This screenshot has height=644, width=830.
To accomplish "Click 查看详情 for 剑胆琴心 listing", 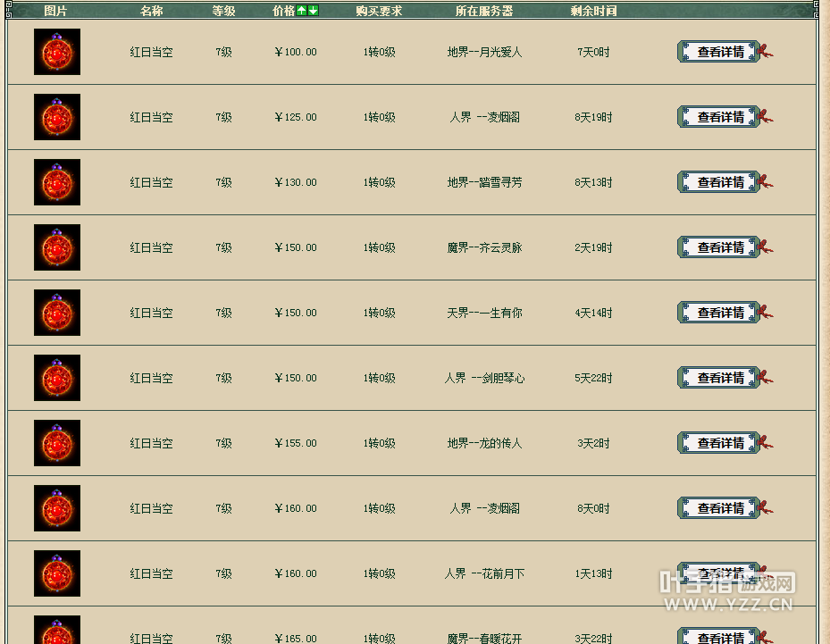I will click(719, 378).
